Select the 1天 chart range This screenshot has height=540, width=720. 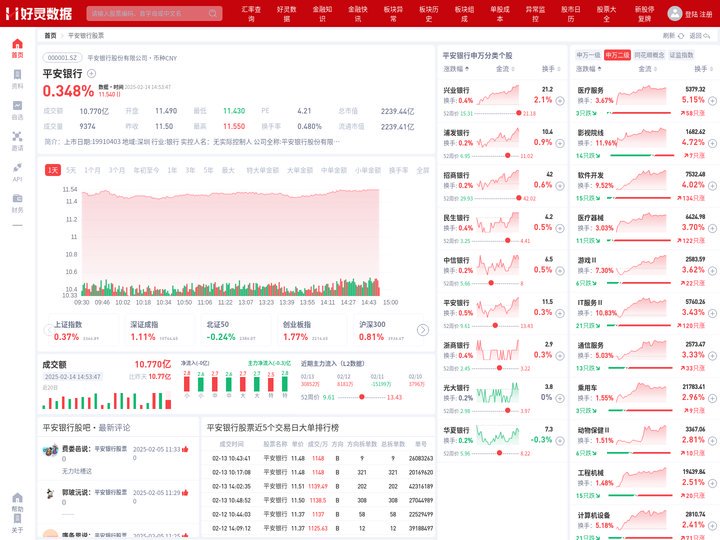[x=53, y=170]
